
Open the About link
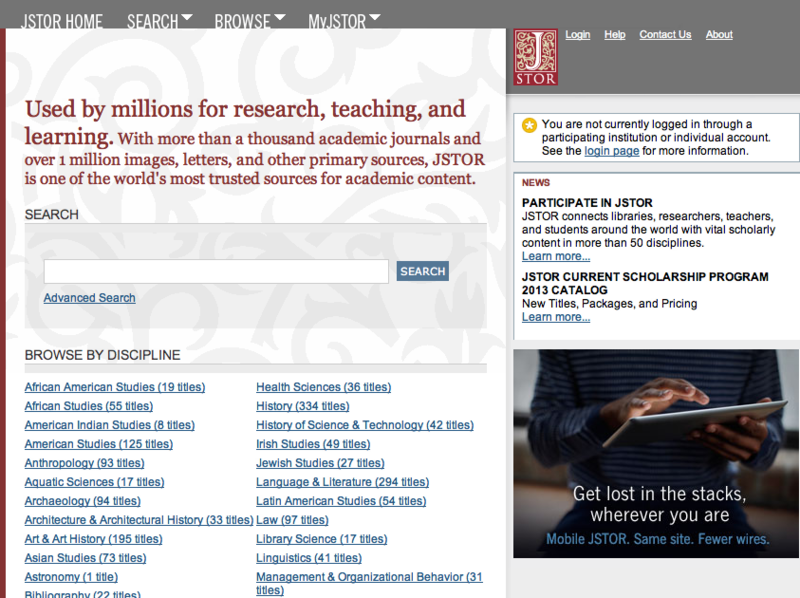pos(719,35)
